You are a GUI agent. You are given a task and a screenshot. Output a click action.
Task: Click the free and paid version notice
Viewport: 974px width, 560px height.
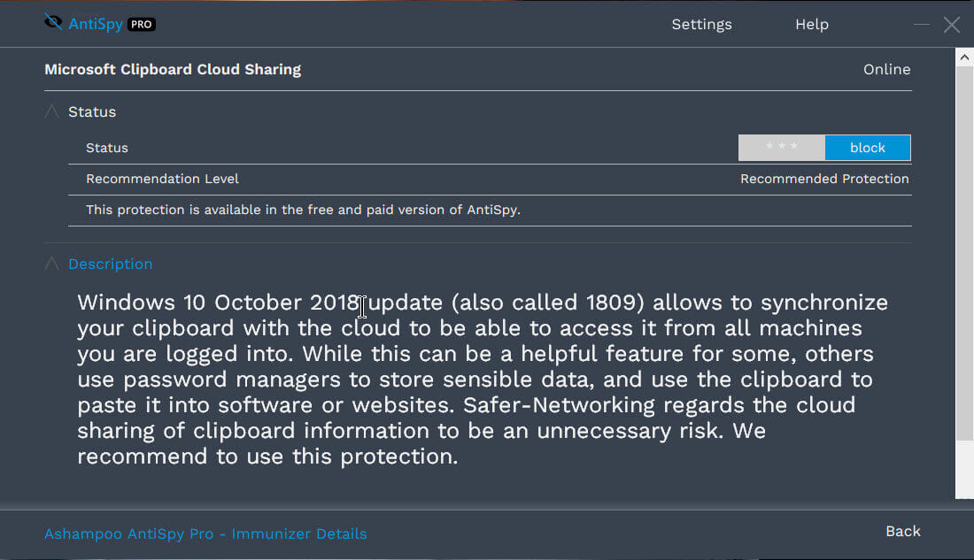[x=303, y=210]
